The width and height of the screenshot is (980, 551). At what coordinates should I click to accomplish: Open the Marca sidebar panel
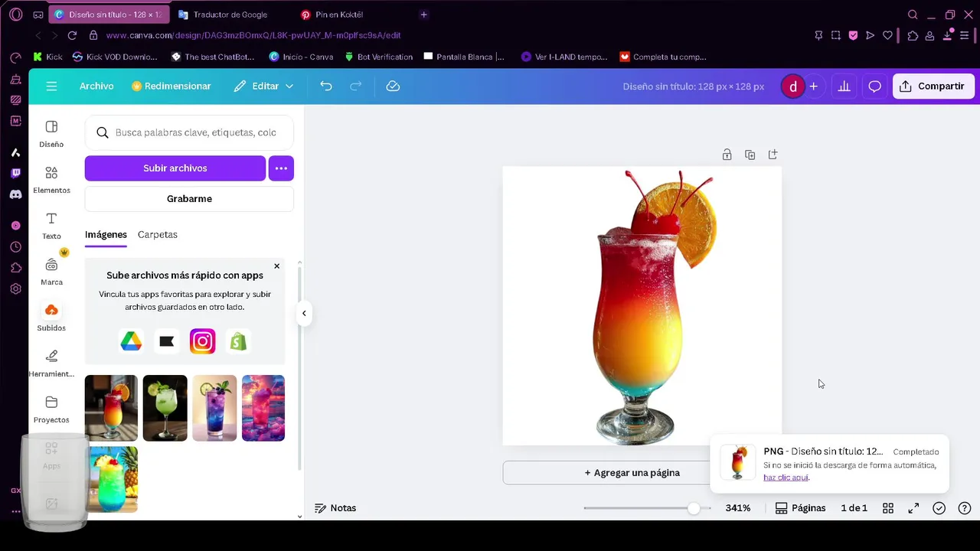point(51,271)
